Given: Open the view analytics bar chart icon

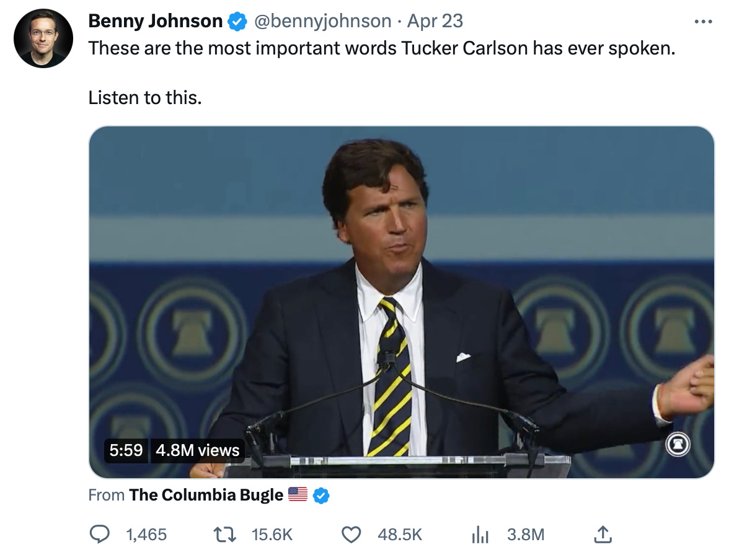Looking at the screenshot, I should coord(480,534).
